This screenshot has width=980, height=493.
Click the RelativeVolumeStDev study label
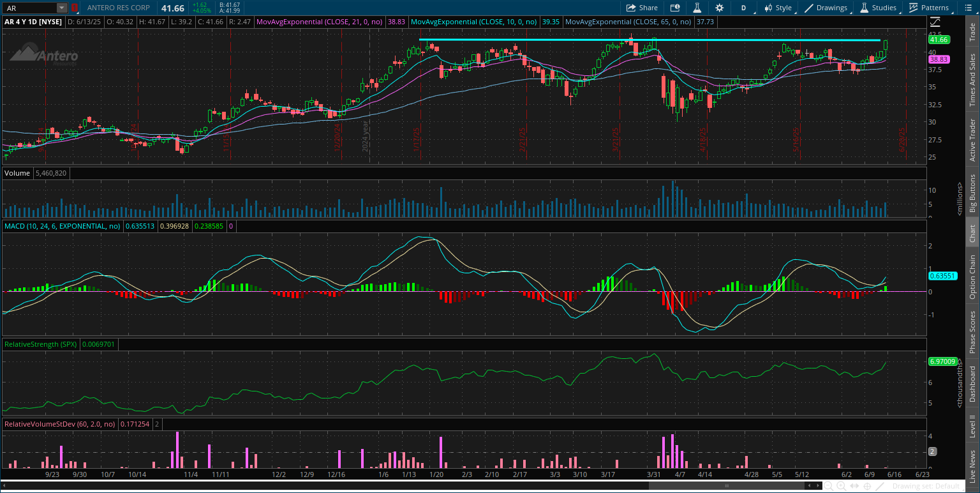(59, 424)
